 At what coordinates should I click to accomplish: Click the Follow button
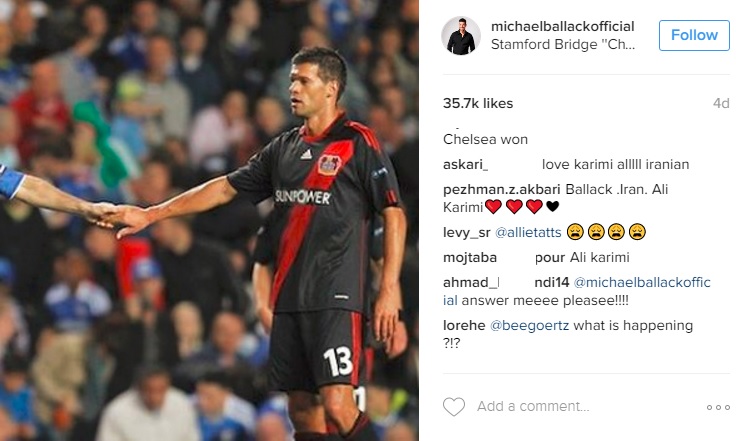[693, 35]
